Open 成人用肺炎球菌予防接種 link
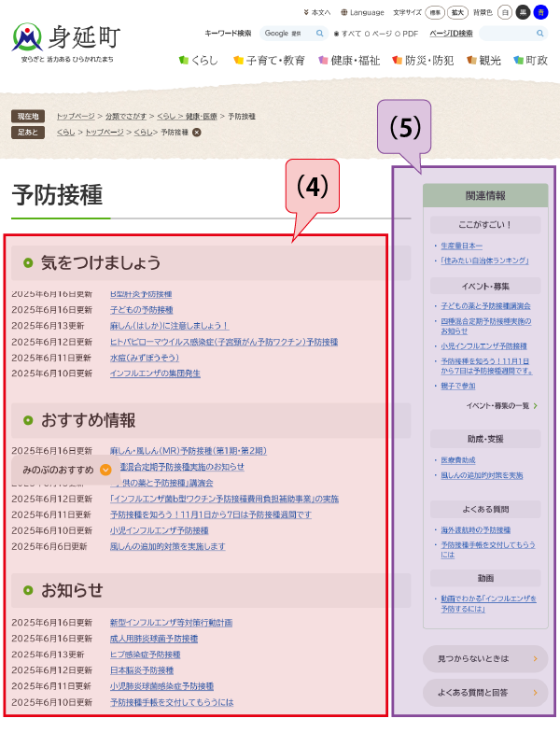The image size is (560, 732). [x=154, y=639]
